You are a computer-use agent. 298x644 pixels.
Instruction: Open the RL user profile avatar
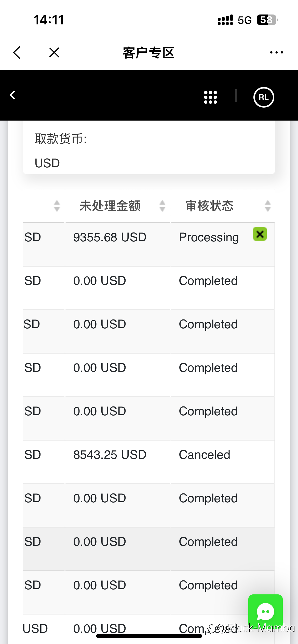pyautogui.click(x=264, y=97)
